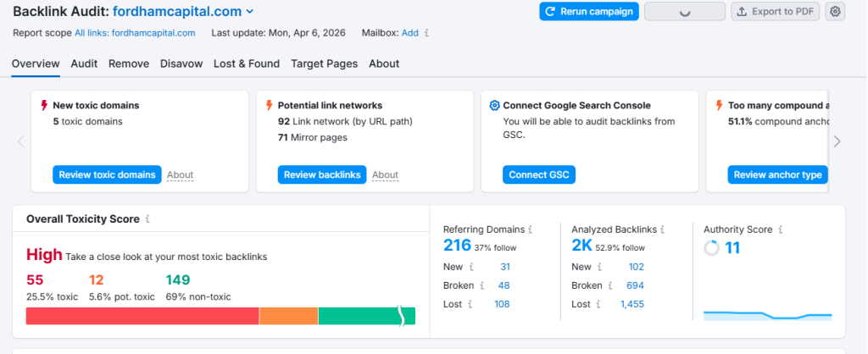Click Review backlinks button

(x=322, y=174)
